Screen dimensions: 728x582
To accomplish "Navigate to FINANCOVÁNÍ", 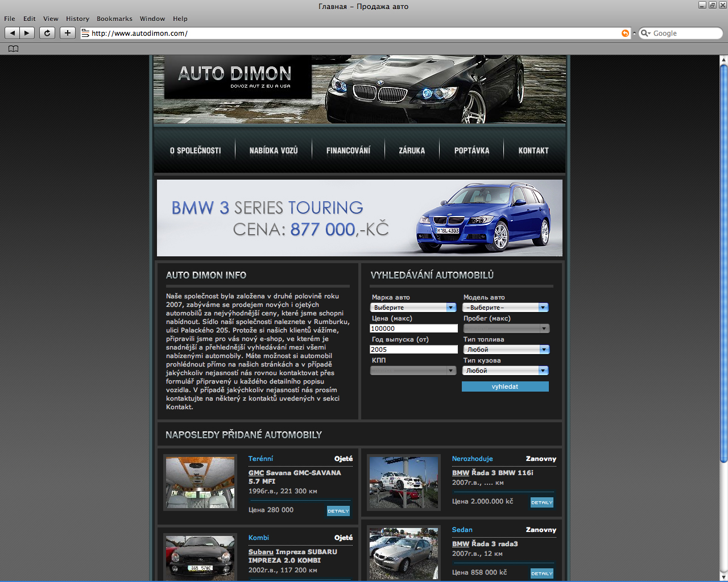I will (349, 151).
